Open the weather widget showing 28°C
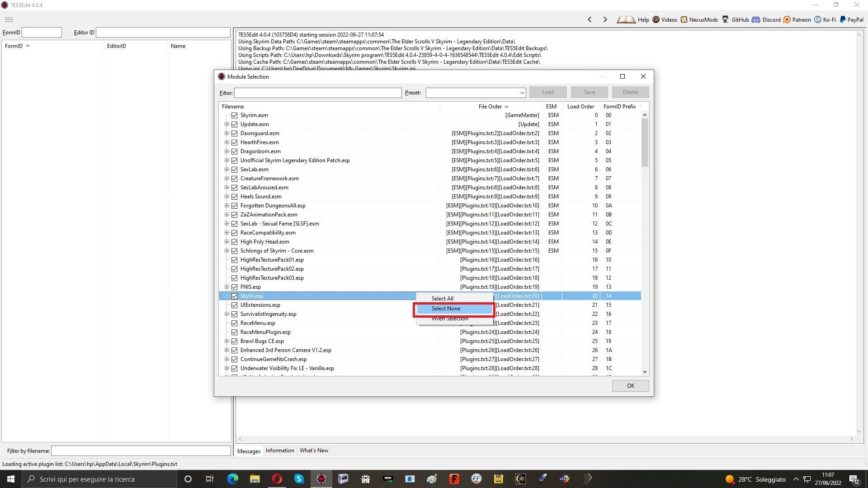This screenshot has height=488, width=868. point(755,479)
